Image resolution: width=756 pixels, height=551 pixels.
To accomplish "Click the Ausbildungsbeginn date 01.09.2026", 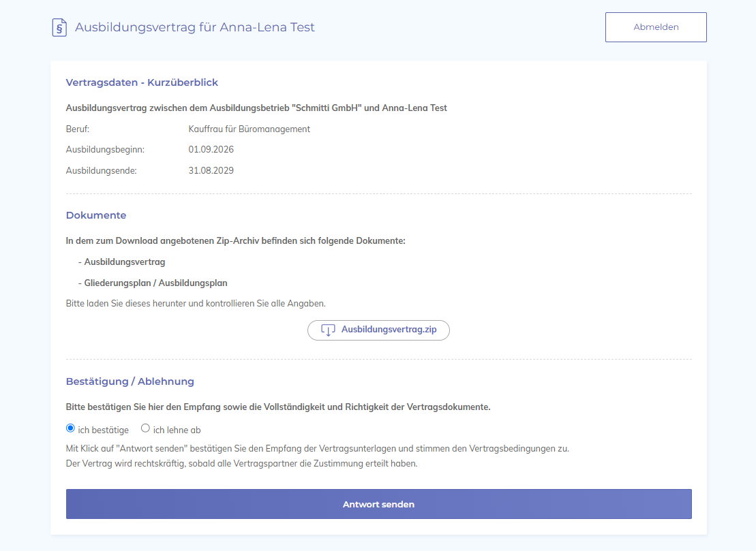I will point(211,150).
